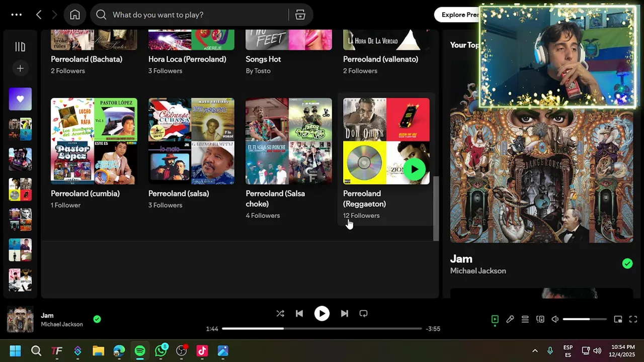Viewport: 644px width, 362px height.
Task: Expand Your Library sidebar icon
Action: coord(20,47)
